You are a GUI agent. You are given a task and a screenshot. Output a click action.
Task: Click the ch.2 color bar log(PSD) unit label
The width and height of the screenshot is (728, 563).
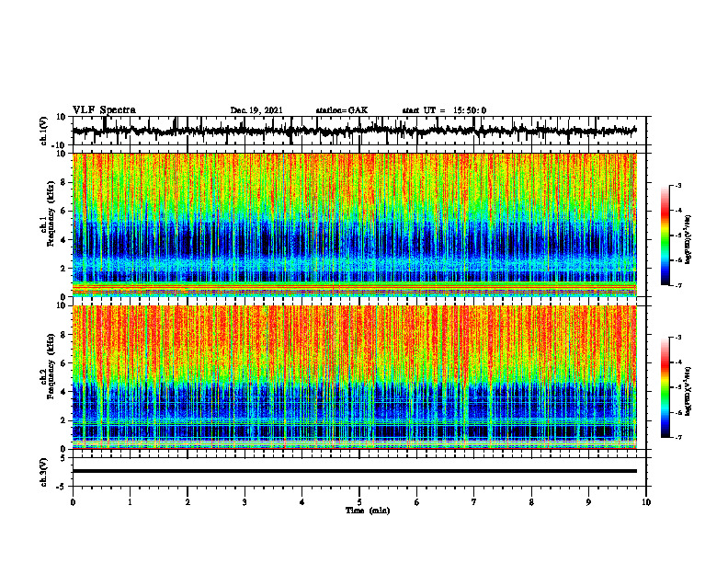coord(688,392)
